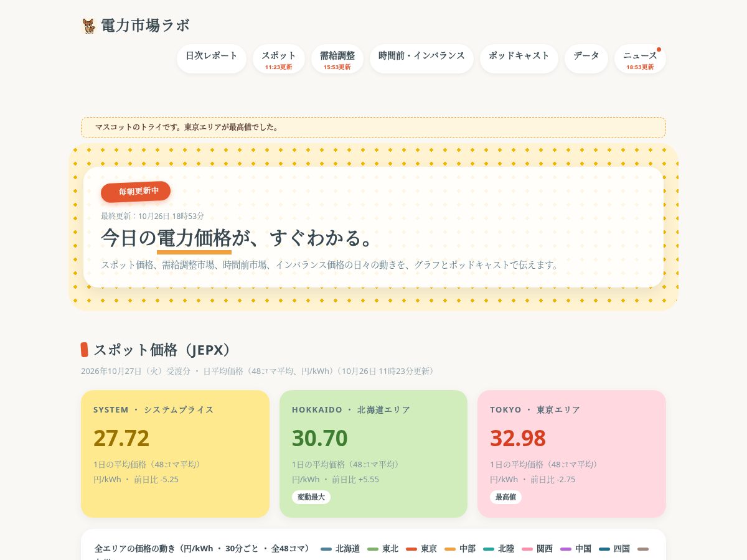The width and height of the screenshot is (747, 560).
Task: Click the 全エリアの価格の動き chart title
Action: click(203, 549)
